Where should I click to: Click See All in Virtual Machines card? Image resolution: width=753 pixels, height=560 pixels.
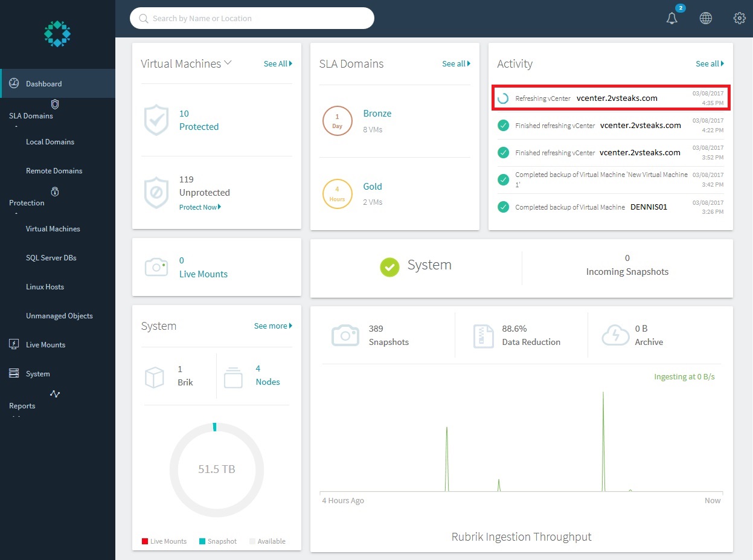(278, 63)
